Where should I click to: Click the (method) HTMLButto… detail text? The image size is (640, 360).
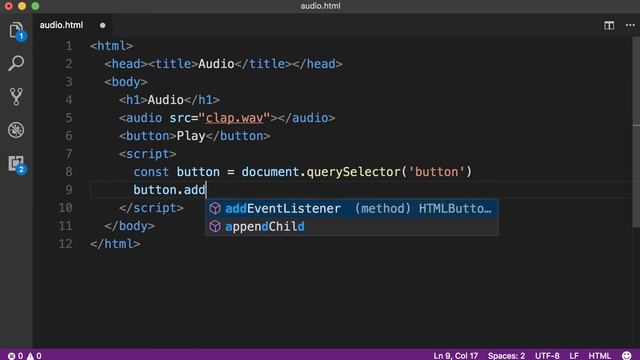click(423, 209)
